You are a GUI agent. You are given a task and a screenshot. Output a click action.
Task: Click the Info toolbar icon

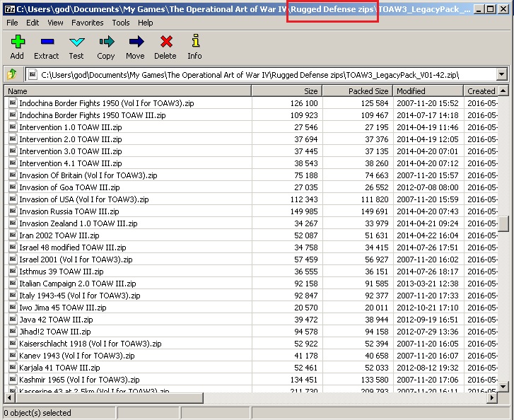point(195,40)
